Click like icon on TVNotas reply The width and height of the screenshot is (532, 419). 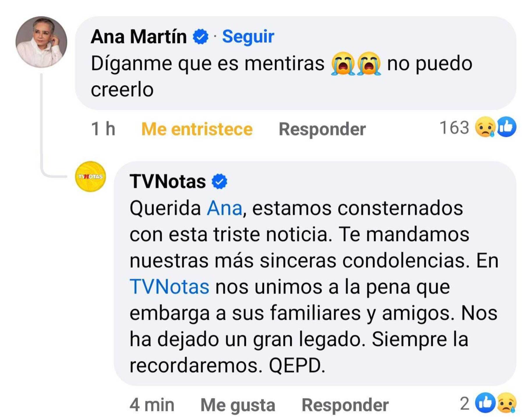[485, 403]
